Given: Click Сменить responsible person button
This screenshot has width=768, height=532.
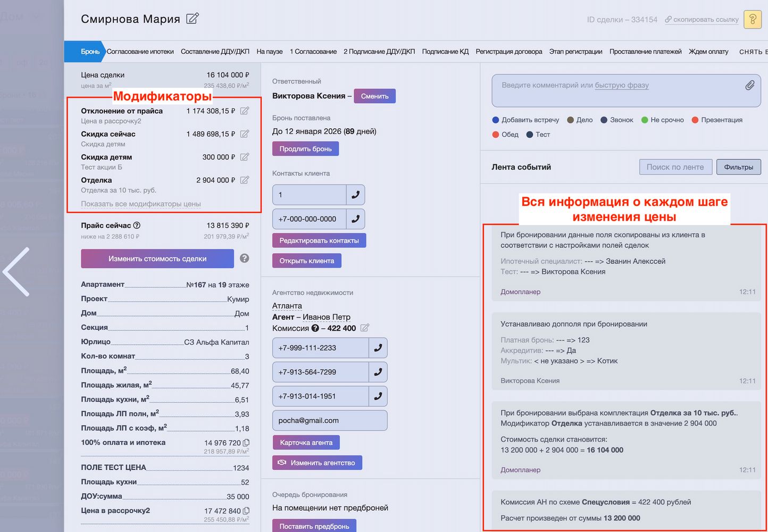Looking at the screenshot, I should (x=375, y=96).
